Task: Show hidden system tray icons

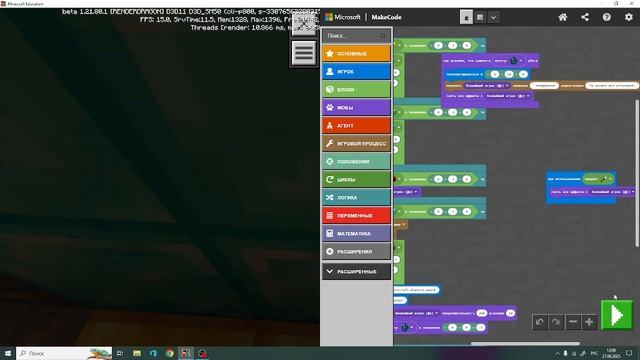Action: tap(557, 353)
